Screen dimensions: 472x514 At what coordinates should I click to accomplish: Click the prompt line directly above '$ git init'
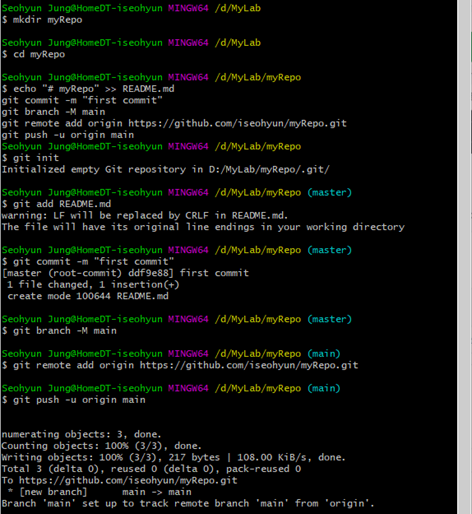pyautogui.click(x=151, y=147)
